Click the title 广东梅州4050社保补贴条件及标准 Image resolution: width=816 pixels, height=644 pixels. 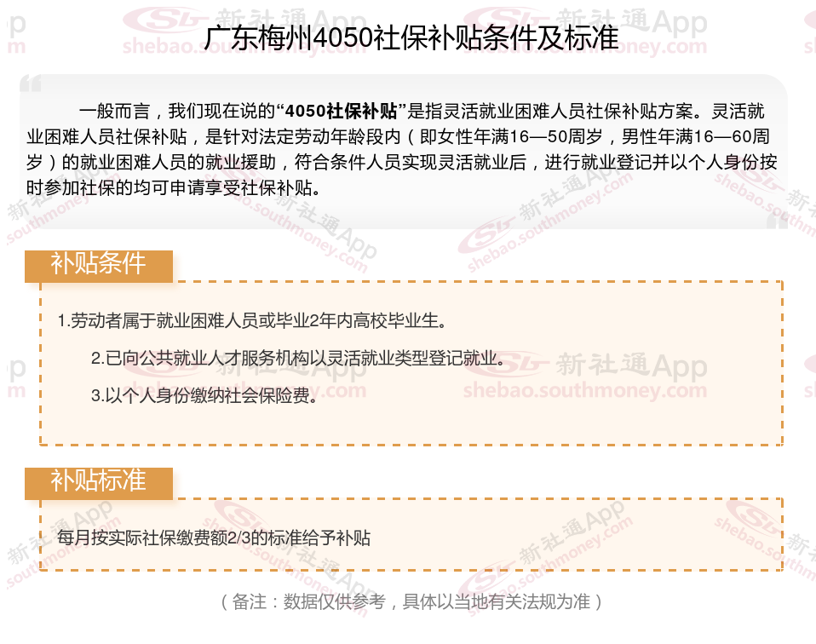click(x=411, y=38)
